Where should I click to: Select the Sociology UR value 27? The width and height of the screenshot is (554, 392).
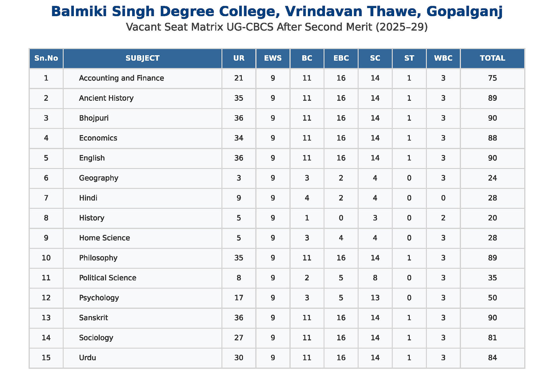click(x=239, y=338)
